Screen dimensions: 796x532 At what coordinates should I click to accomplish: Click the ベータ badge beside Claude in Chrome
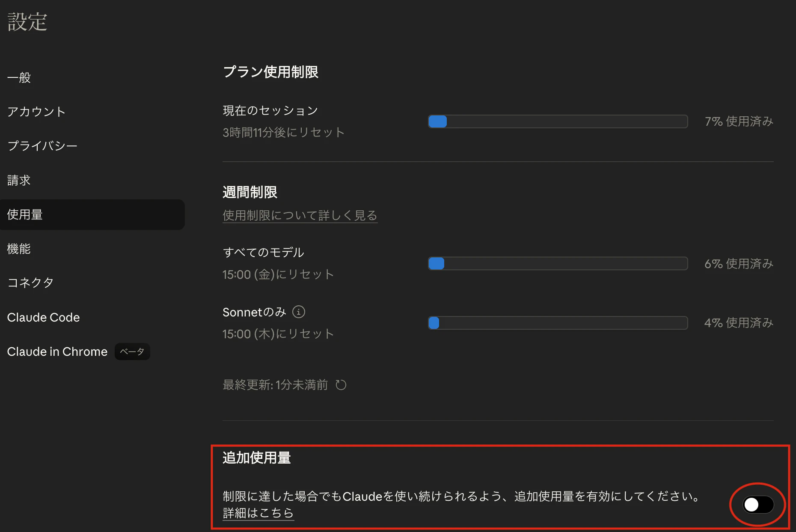(132, 352)
